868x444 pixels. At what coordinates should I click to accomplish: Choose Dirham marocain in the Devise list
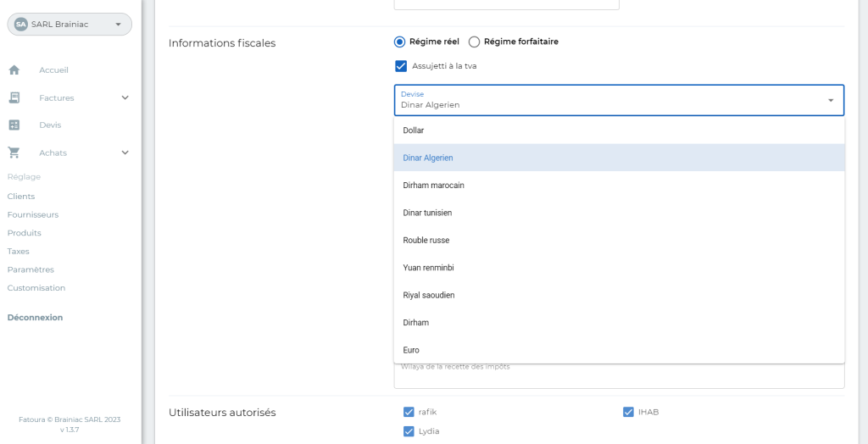tap(434, 186)
